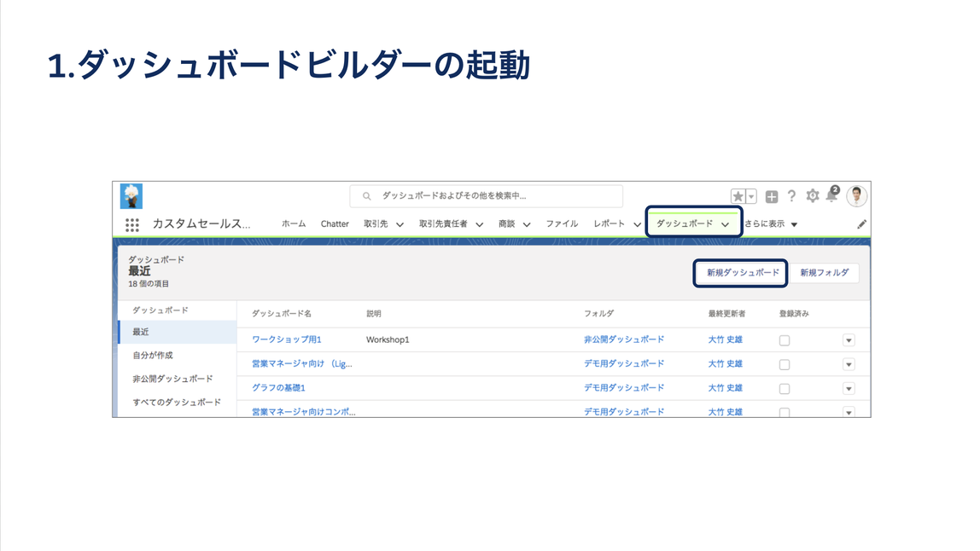Image resolution: width=980 pixels, height=551 pixels.
Task: Click the フォルダ column header
Action: 598,314
